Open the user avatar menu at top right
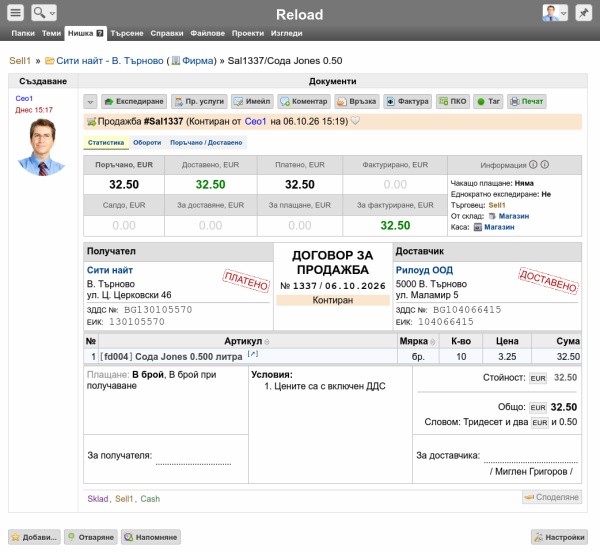Image resolution: width=600 pixels, height=552 pixels. coord(555,13)
